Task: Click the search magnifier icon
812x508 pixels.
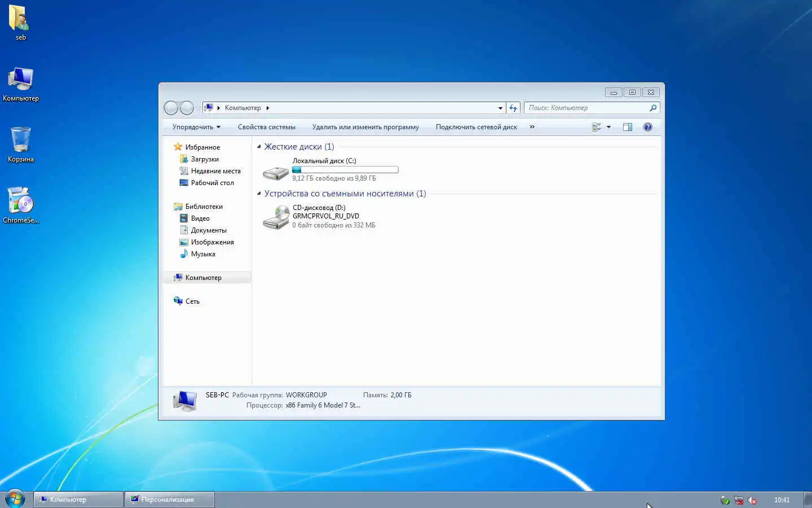Action: [653, 108]
